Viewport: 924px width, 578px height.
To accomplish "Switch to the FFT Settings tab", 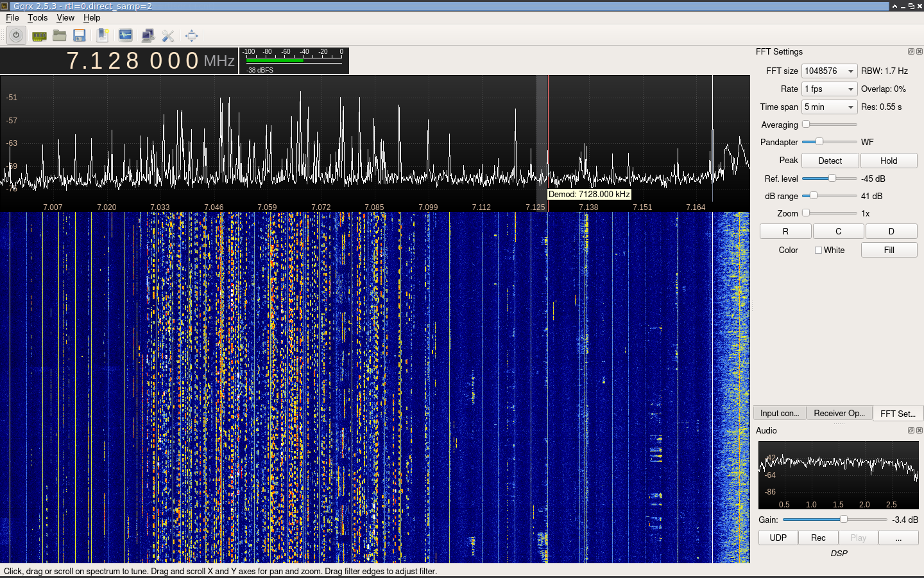I will [x=898, y=413].
